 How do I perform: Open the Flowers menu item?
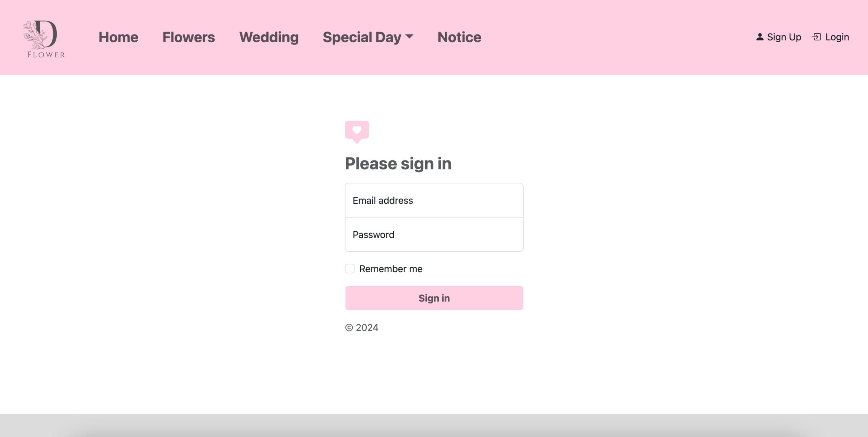[188, 37]
